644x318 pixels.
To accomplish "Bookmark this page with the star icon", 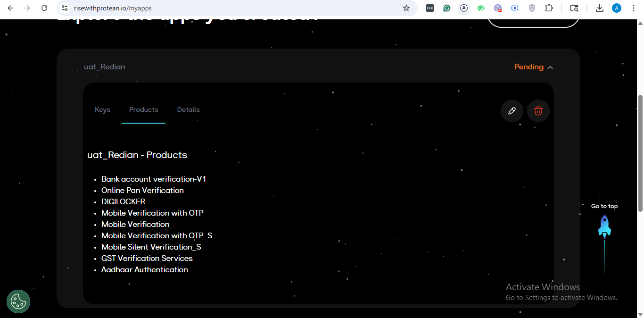I will point(406,8).
